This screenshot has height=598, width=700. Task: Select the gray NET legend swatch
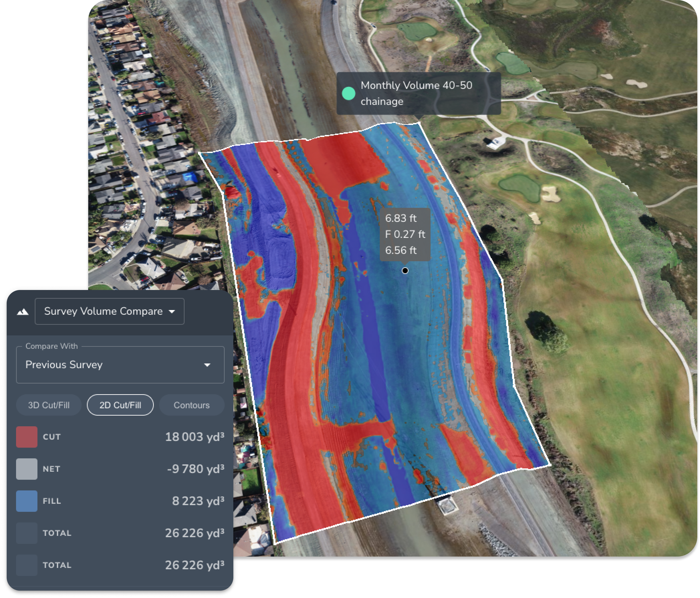(x=26, y=469)
